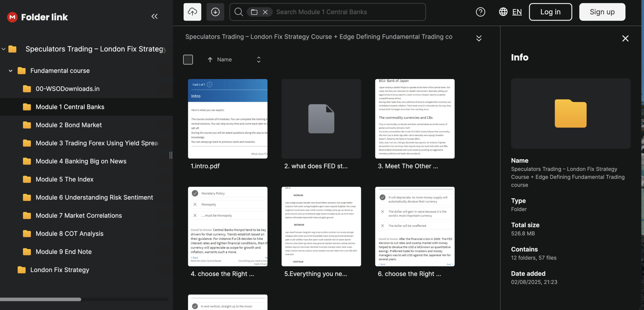Select London Fix Strategy folder
Image resolution: width=644 pixels, height=310 pixels.
point(60,270)
